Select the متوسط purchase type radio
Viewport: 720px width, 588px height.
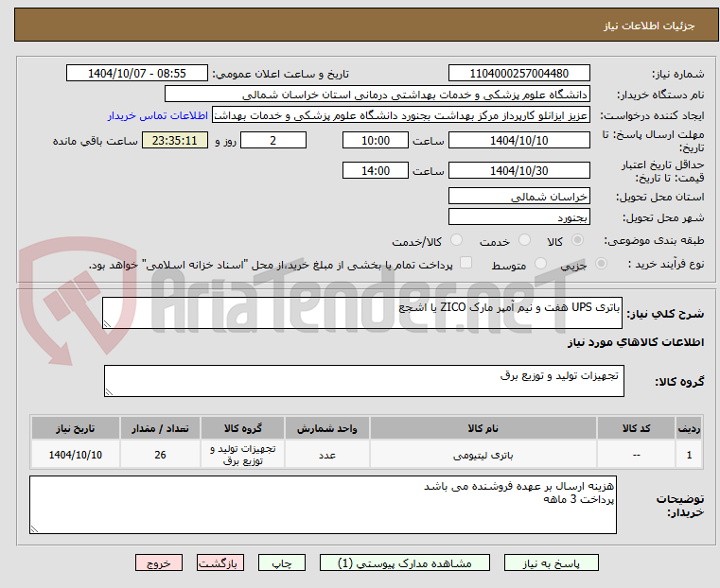pyautogui.click(x=540, y=263)
